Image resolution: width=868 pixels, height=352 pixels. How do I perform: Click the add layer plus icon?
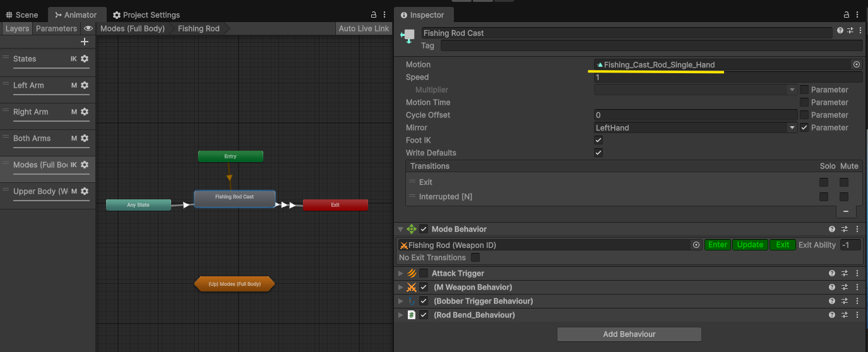tap(85, 42)
